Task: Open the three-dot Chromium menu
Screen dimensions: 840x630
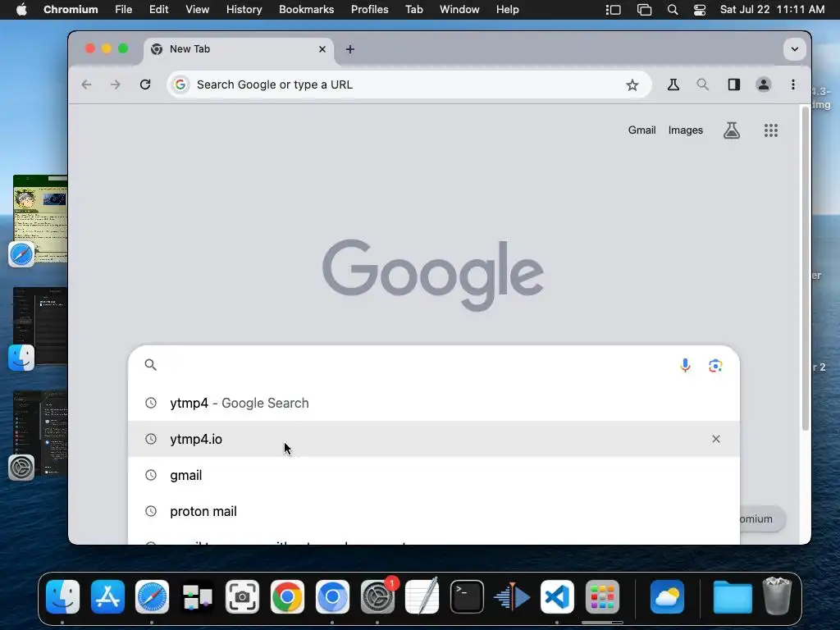Action: 793,84
